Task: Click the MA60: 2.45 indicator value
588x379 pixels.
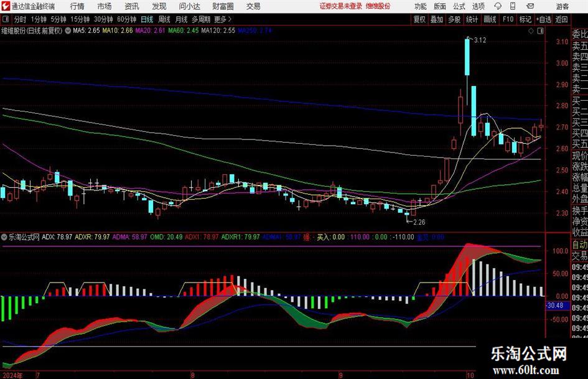Action: point(184,30)
